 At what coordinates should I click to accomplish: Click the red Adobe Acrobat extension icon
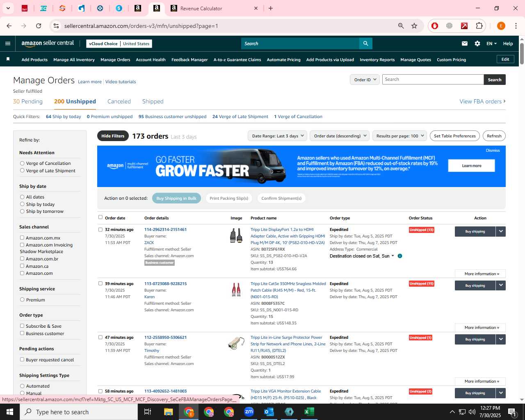pos(464,26)
